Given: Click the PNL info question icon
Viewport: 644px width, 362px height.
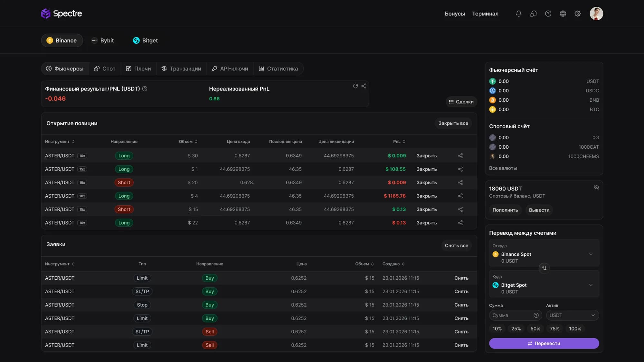Looking at the screenshot, I should [145, 89].
